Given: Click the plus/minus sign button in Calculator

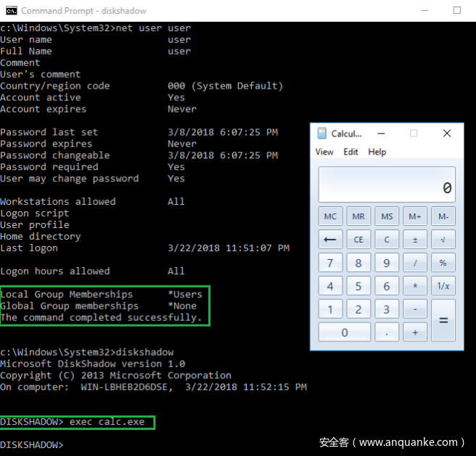Looking at the screenshot, I should [x=415, y=240].
